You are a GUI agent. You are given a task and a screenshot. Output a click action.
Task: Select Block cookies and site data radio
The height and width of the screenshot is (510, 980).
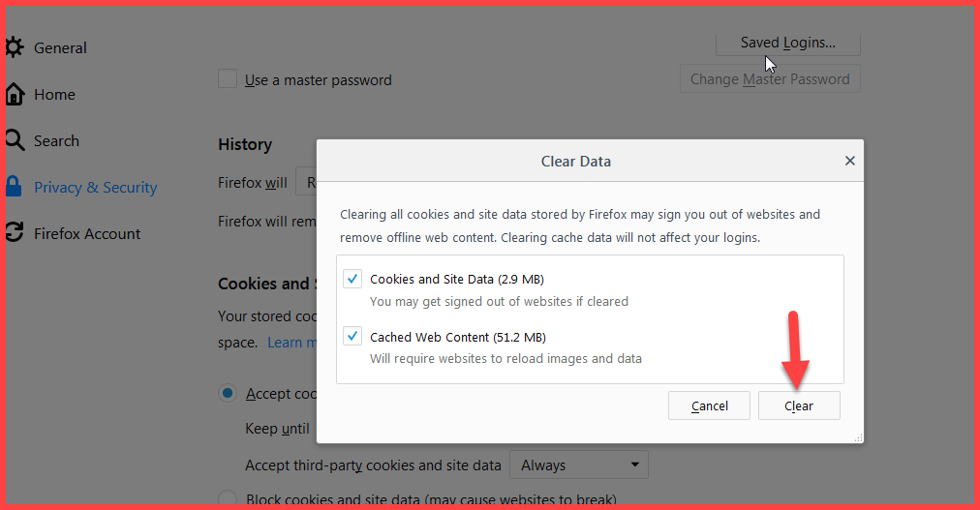coord(228,498)
